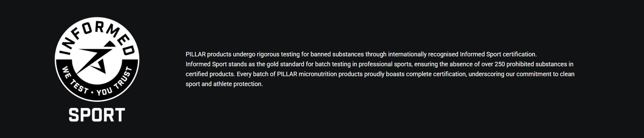The width and height of the screenshot is (644, 138).
Task: Click 'Informed Sport certification' in first line
Action: pos(498,54)
